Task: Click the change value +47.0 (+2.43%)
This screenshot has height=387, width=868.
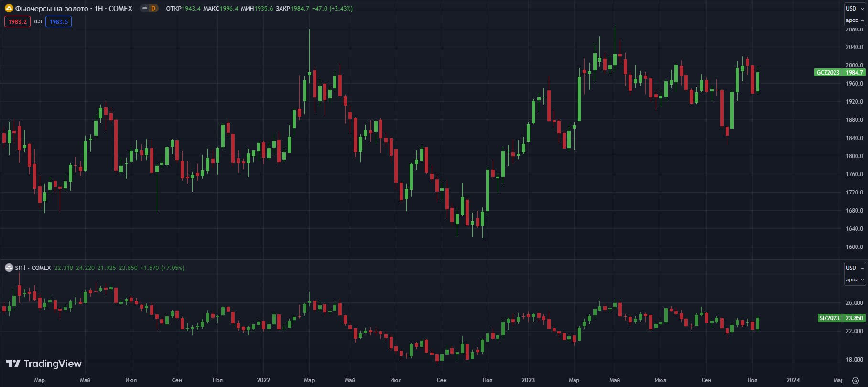Action: click(x=332, y=8)
